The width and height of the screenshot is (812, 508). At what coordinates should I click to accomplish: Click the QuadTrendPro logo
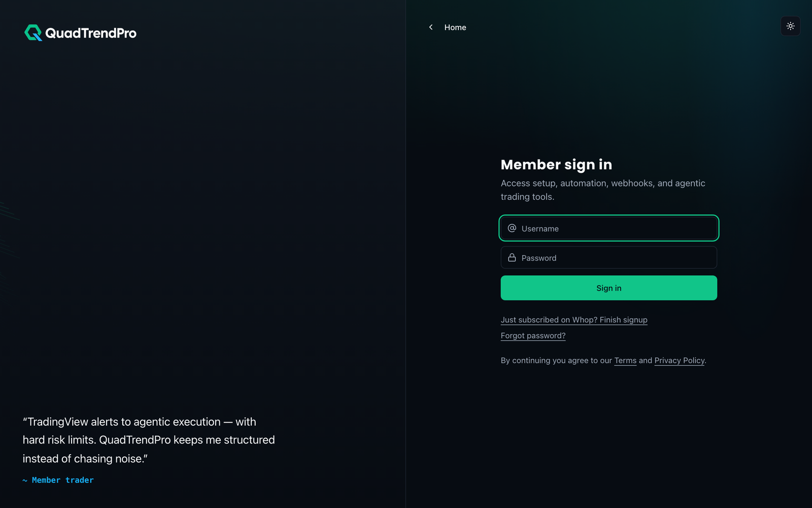pyautogui.click(x=80, y=33)
